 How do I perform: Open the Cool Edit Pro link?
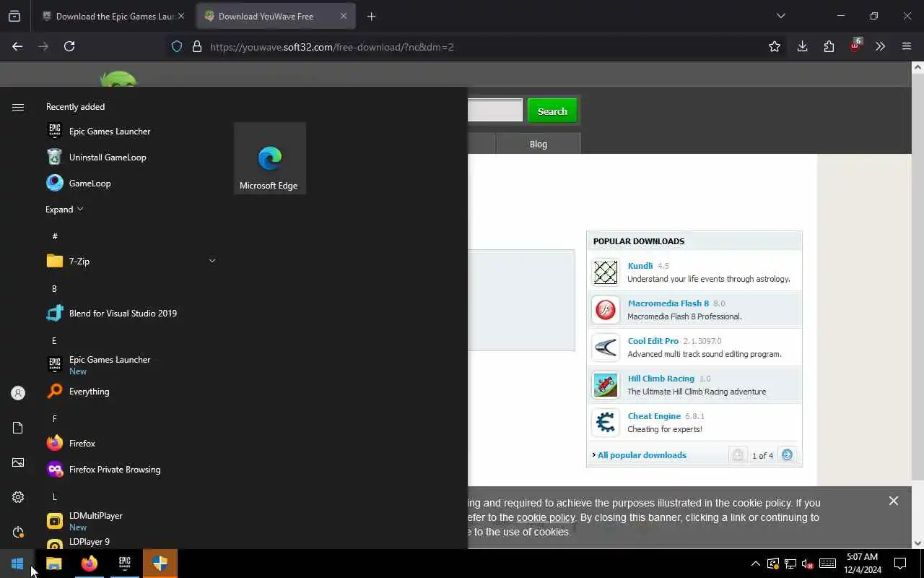653,341
